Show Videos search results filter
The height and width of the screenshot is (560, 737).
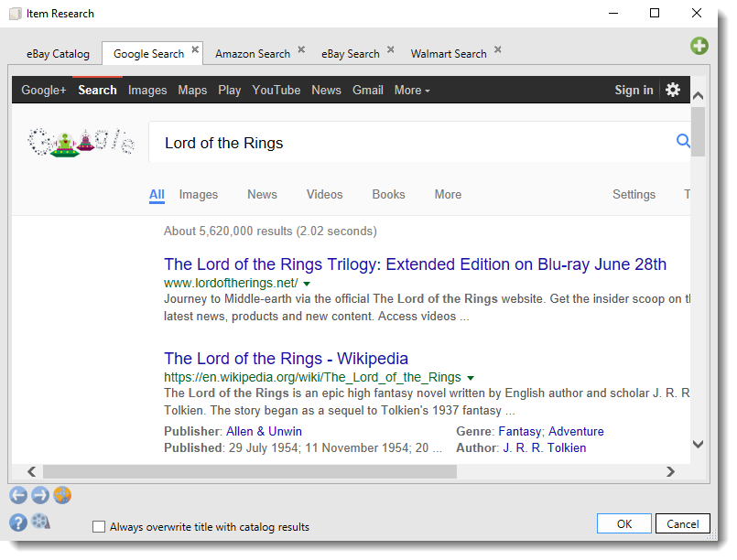coord(325,195)
